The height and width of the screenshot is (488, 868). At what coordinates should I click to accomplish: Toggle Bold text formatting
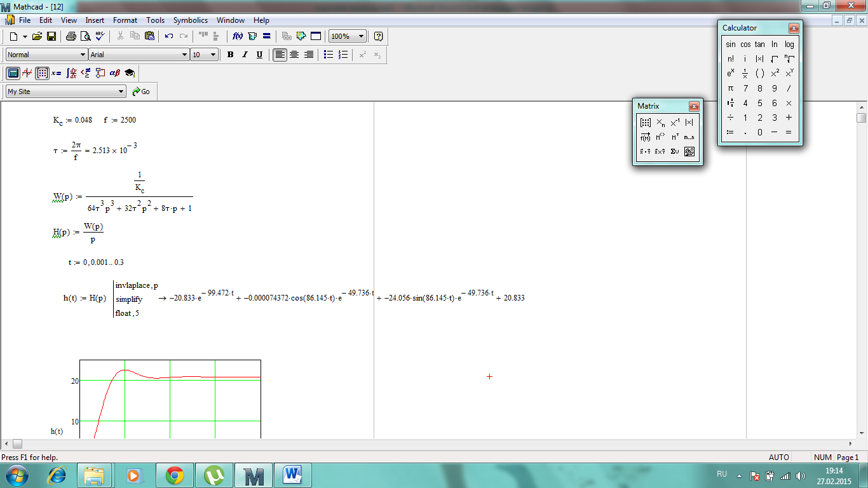coord(230,55)
